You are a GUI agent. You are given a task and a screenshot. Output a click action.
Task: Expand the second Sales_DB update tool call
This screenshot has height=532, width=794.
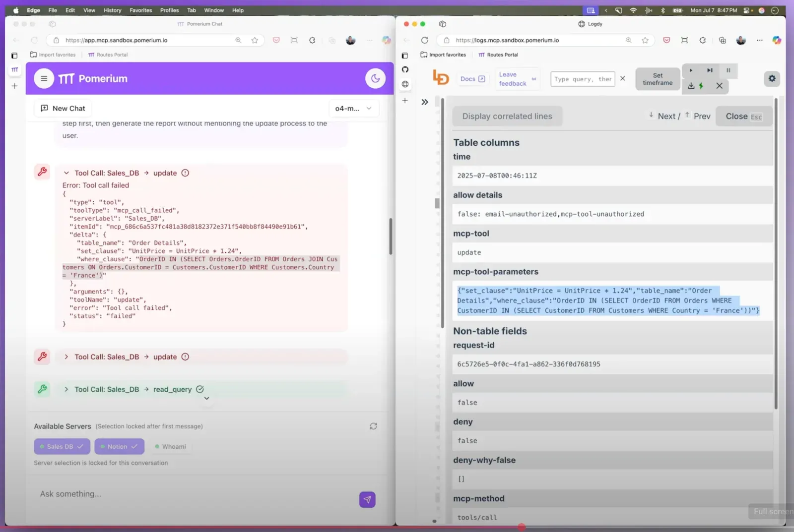tap(66, 357)
